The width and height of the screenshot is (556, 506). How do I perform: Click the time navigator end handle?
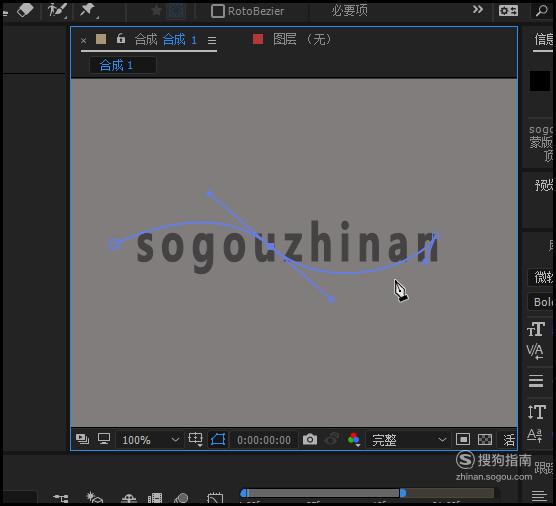click(403, 493)
